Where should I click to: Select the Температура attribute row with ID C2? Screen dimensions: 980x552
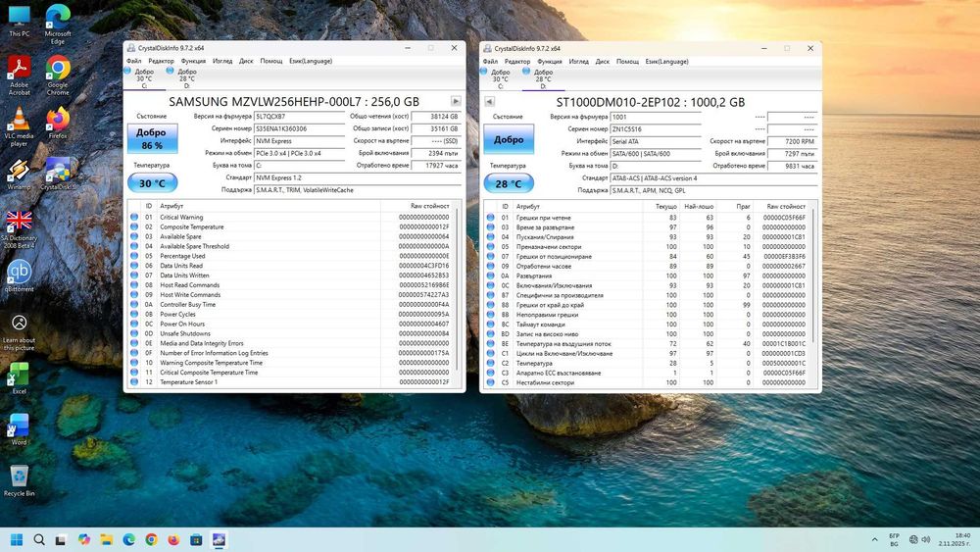(x=648, y=363)
